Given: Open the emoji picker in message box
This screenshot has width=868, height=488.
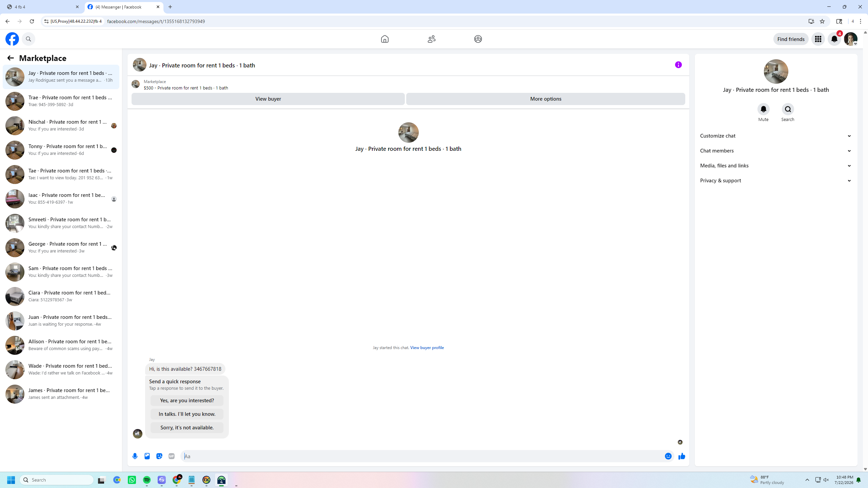Looking at the screenshot, I should pos(668,456).
